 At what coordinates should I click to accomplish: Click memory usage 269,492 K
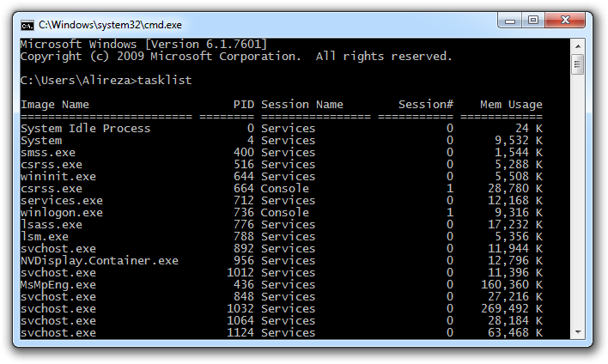coord(512,308)
